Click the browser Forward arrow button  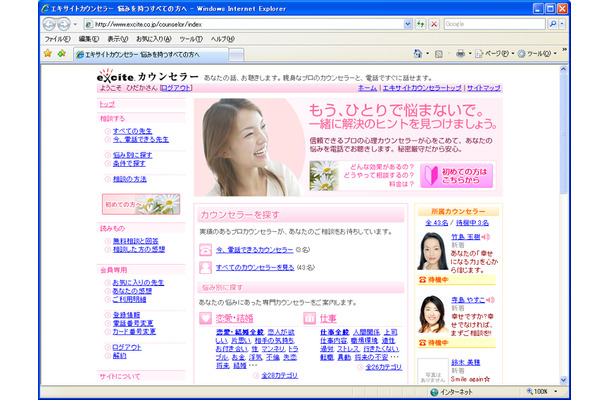[x=64, y=24]
